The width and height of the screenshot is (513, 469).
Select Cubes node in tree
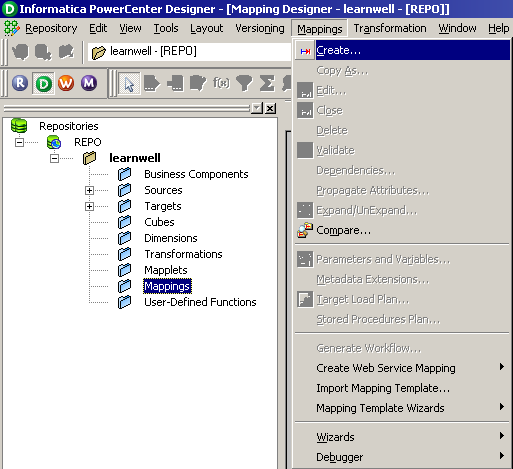(159, 222)
